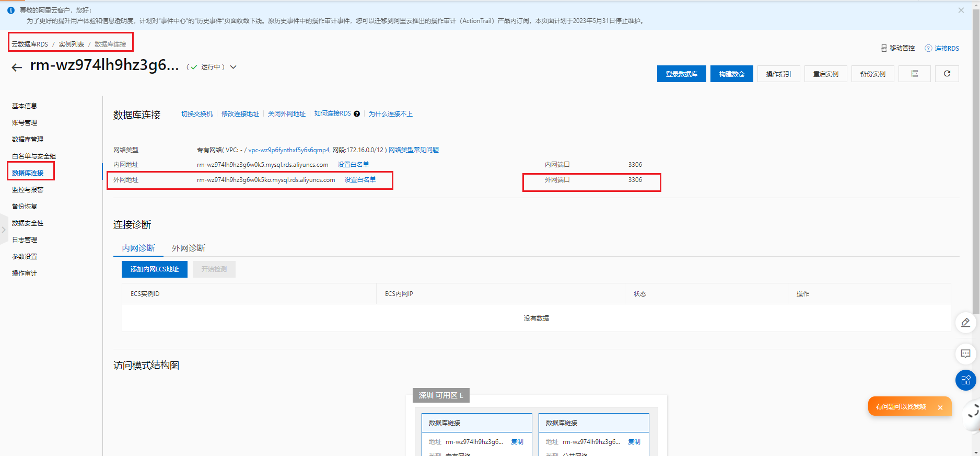Viewport: 980px width, 456px height.
Task: Close the top notification banner
Action: click(961, 10)
